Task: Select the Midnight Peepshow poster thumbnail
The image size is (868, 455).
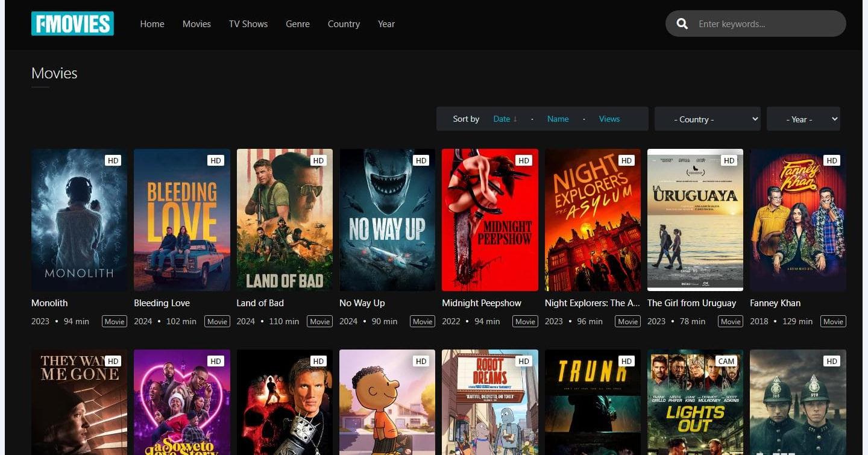Action: (x=490, y=220)
